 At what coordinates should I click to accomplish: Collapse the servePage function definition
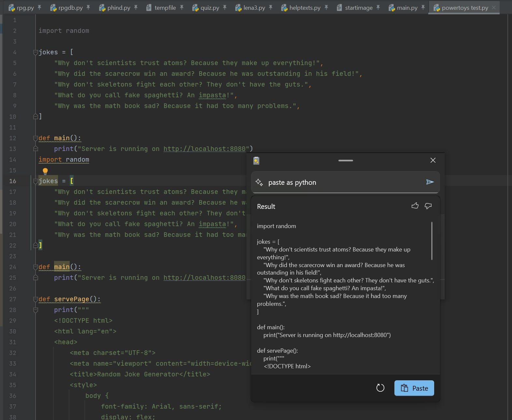[x=36, y=299]
